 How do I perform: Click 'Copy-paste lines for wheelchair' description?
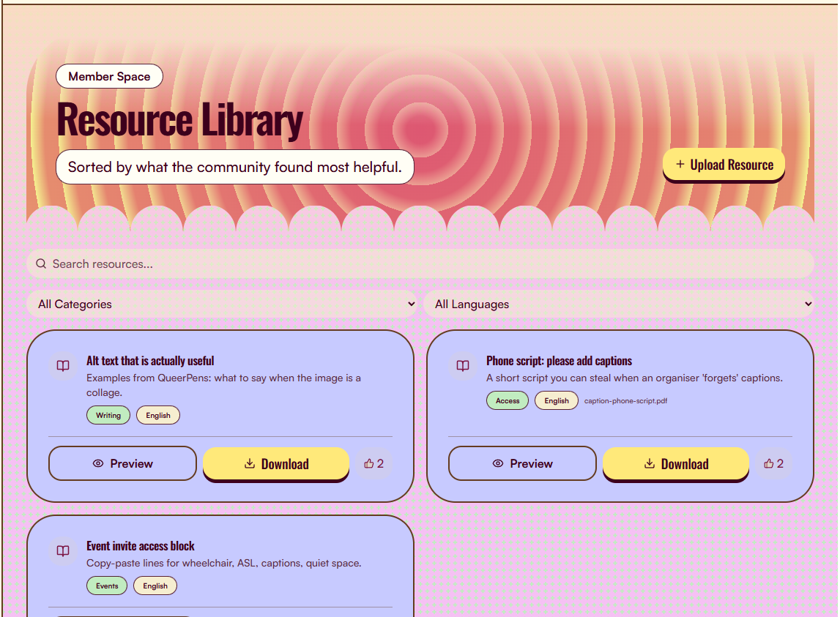224,564
